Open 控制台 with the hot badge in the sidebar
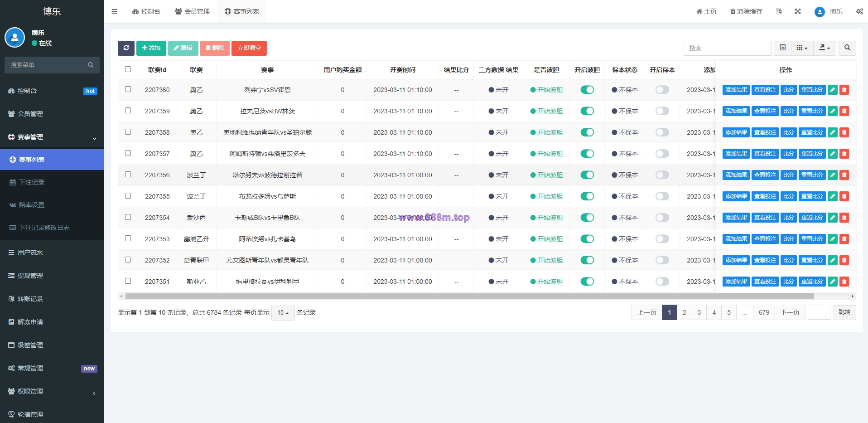This screenshot has height=423, width=868. (52, 91)
